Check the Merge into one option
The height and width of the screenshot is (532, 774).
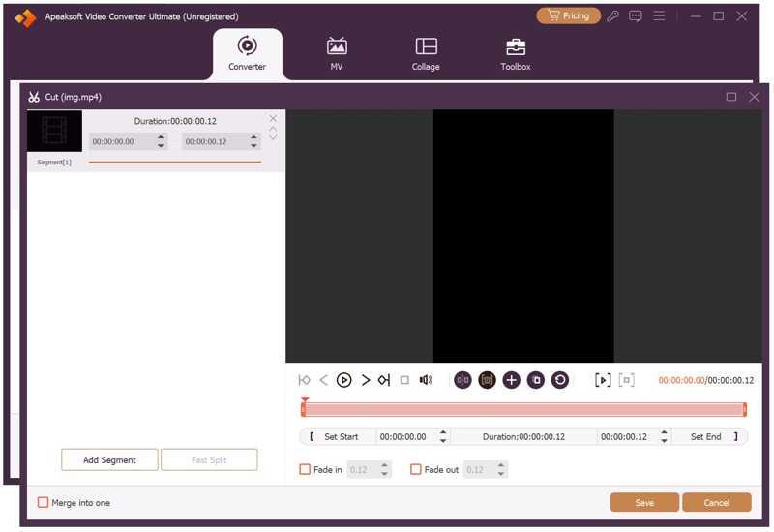(43, 502)
